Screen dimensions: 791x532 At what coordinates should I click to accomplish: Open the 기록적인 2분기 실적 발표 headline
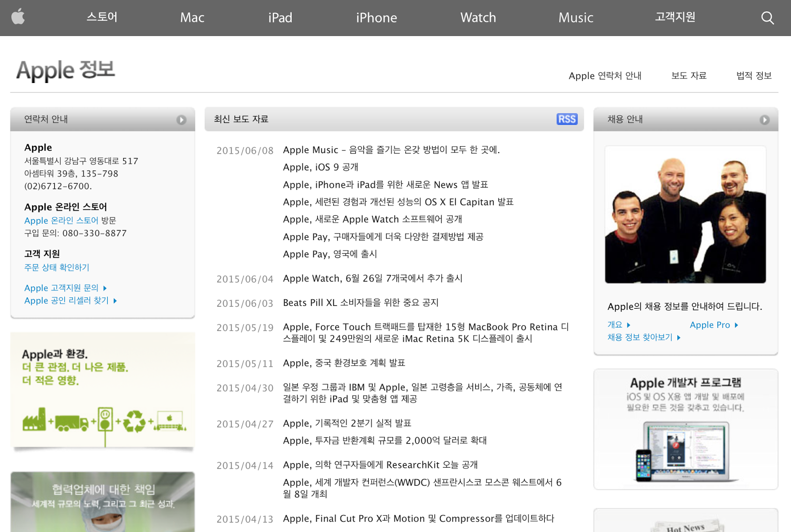coord(347,423)
